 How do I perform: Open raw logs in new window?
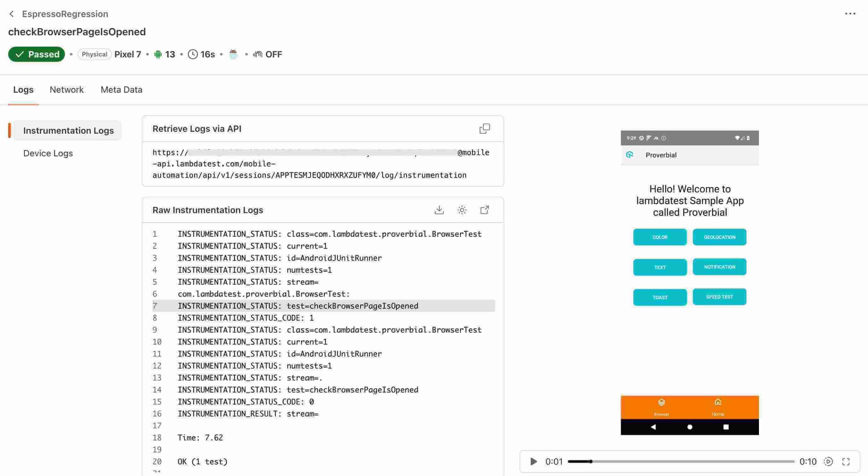(x=484, y=210)
